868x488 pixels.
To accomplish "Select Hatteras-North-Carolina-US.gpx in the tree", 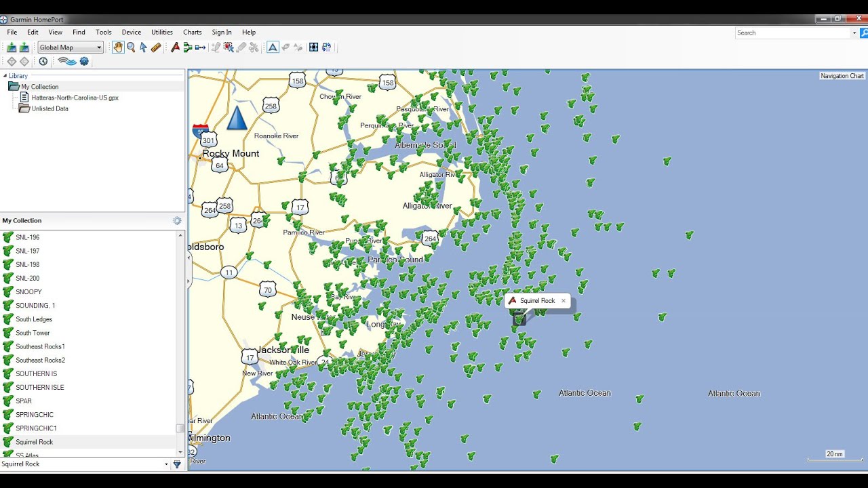I will click(75, 98).
